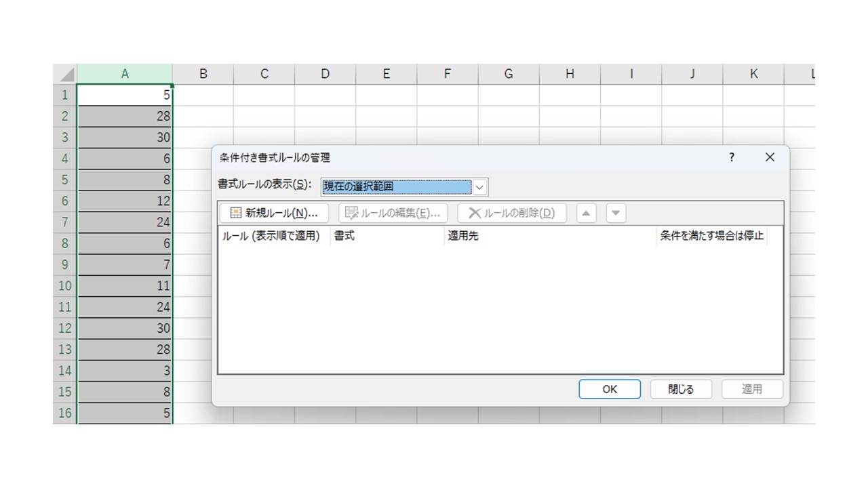Click the ルール (表示順で適用) column header
This screenshot has height=488, width=868.
274,236
